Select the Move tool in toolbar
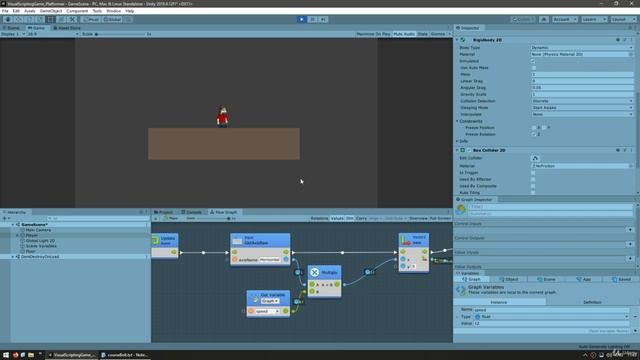Viewport: 640px width, 360px height. pos(18,19)
